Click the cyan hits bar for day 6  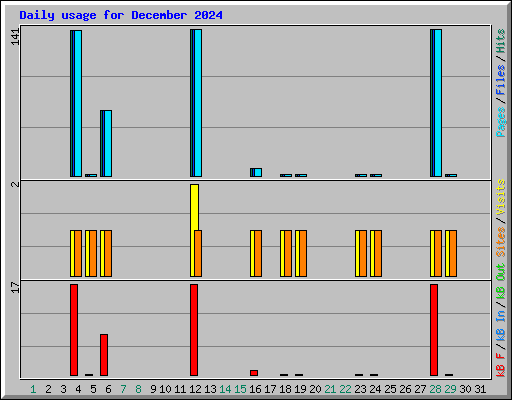click(x=108, y=143)
